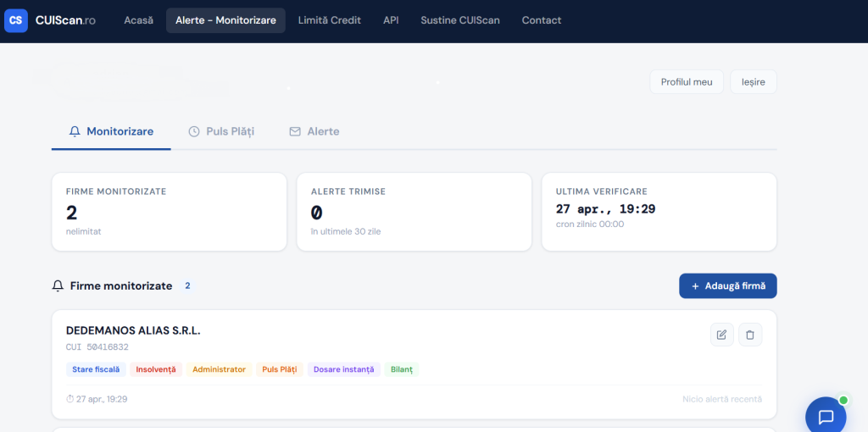Click the în ultimele 30 zile text
Screen dimensions: 868x432
(x=346, y=231)
